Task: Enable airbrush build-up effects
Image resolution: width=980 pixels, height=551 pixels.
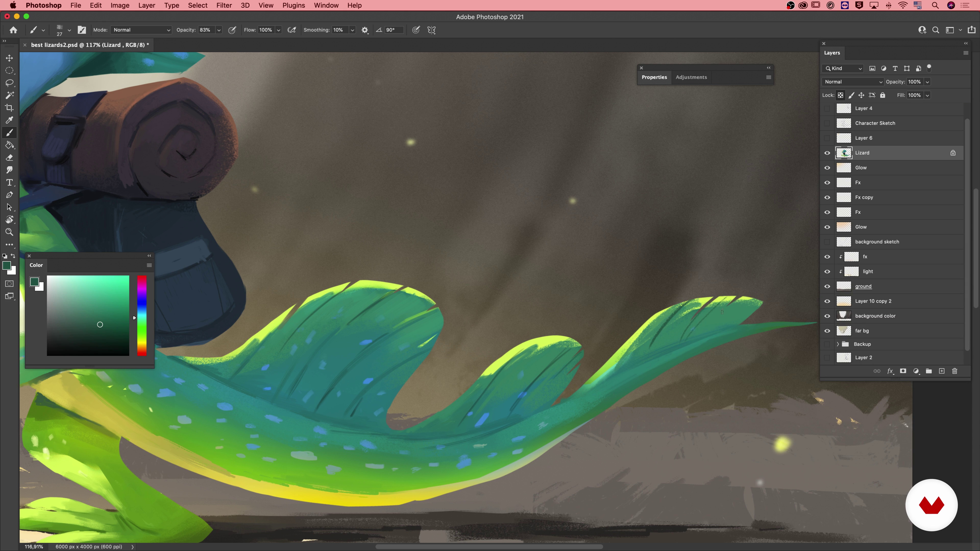Action: [292, 30]
